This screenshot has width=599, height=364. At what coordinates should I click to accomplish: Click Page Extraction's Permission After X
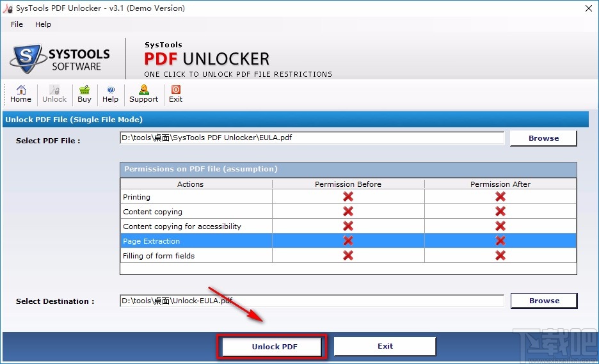click(x=500, y=241)
